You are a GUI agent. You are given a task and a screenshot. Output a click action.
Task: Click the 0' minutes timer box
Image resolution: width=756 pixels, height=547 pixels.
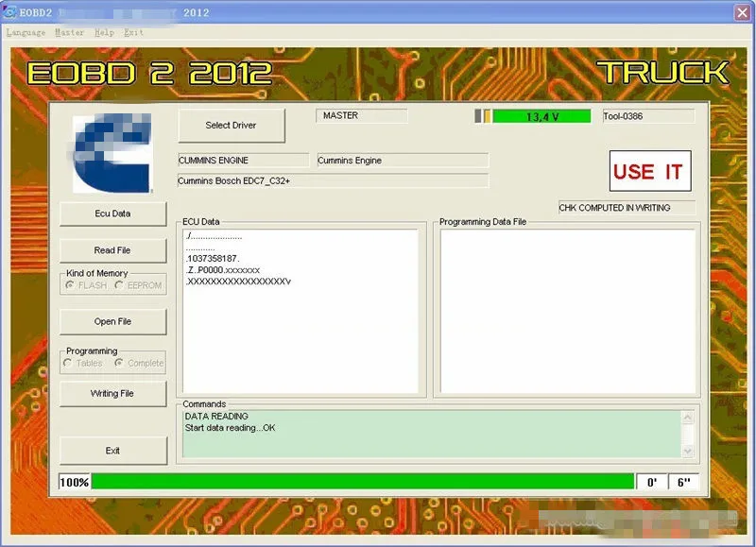[652, 482]
